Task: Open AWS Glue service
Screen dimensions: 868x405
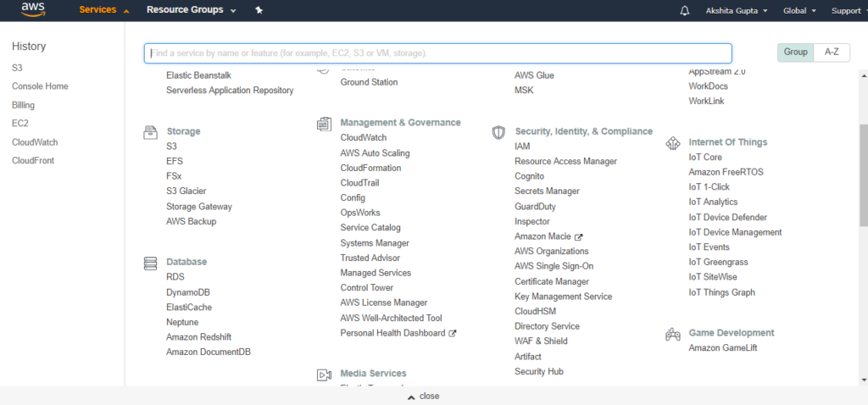Action: [x=534, y=75]
